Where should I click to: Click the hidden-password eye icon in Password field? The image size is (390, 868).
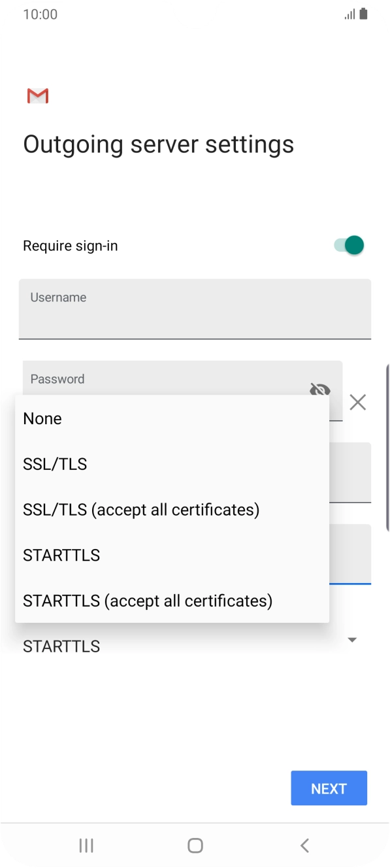pos(321,390)
